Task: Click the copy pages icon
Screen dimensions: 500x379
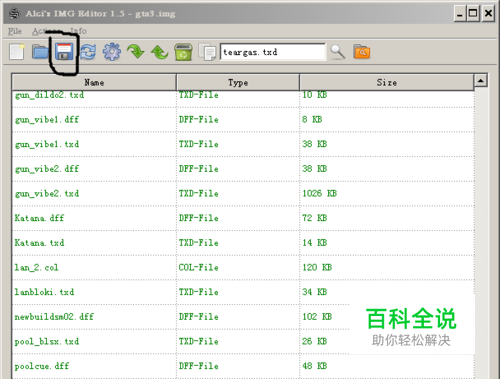Action: point(207,52)
